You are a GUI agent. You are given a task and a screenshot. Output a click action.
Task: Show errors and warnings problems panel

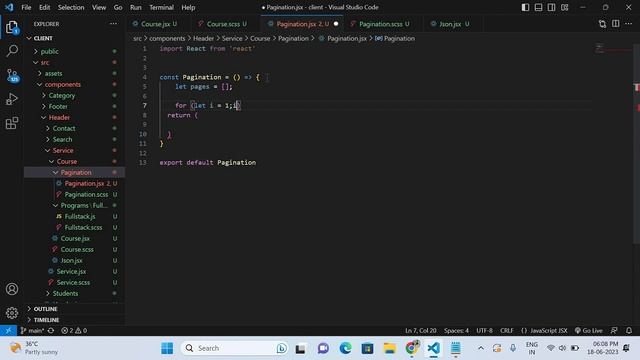tap(74, 330)
